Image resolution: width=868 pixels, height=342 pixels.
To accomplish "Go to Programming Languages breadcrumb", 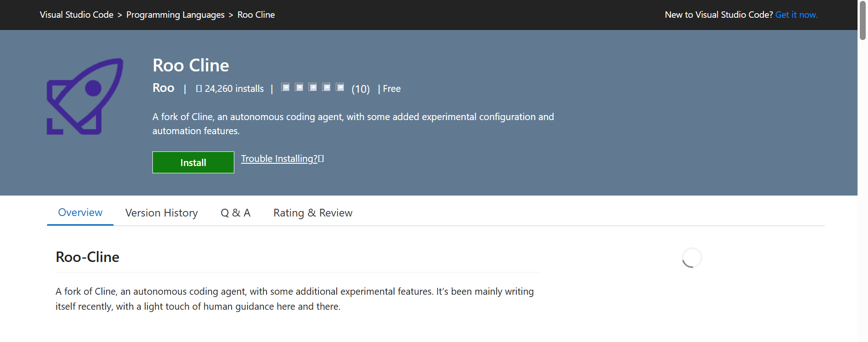I will [175, 15].
